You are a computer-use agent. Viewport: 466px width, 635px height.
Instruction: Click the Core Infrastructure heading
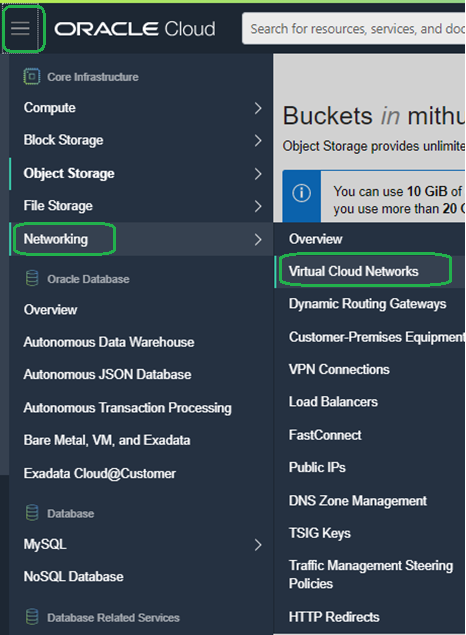93,77
